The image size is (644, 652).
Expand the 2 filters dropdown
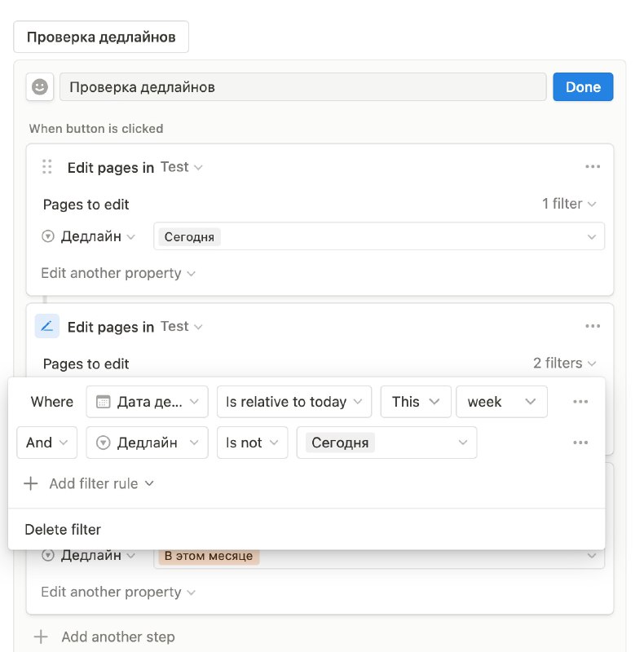565,363
